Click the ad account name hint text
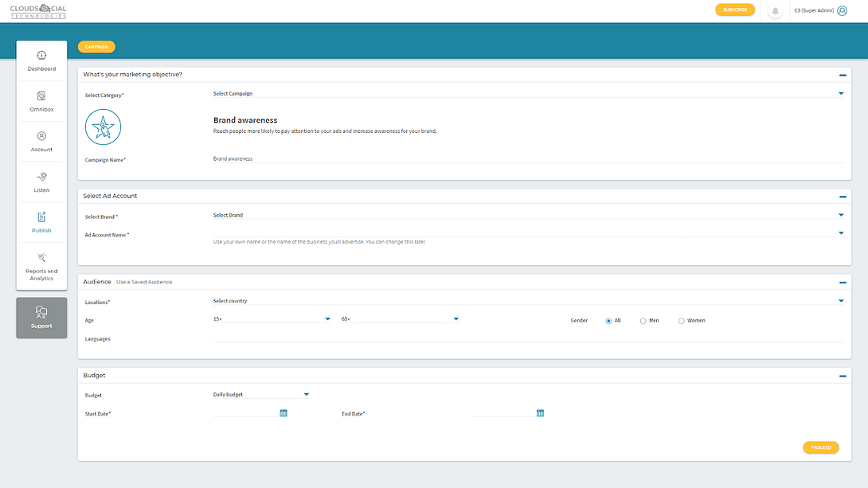Viewport: 868px width, 488px height. tap(319, 242)
